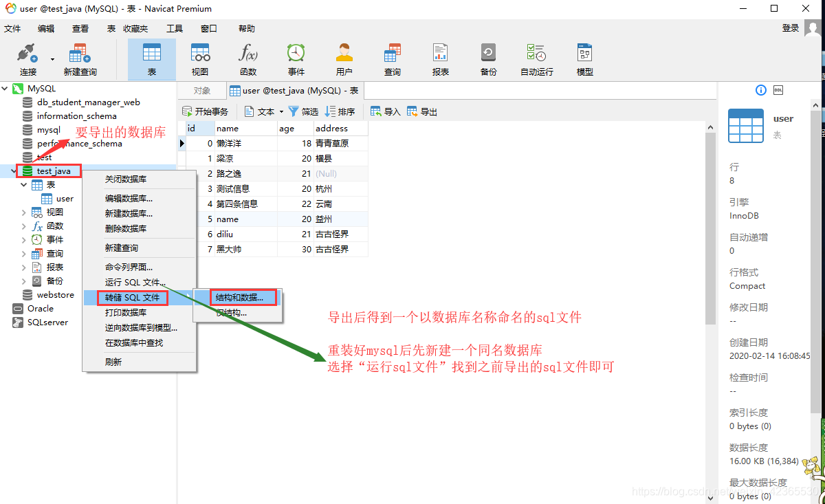Click the 导入 import button
The height and width of the screenshot is (504, 825).
click(x=385, y=111)
